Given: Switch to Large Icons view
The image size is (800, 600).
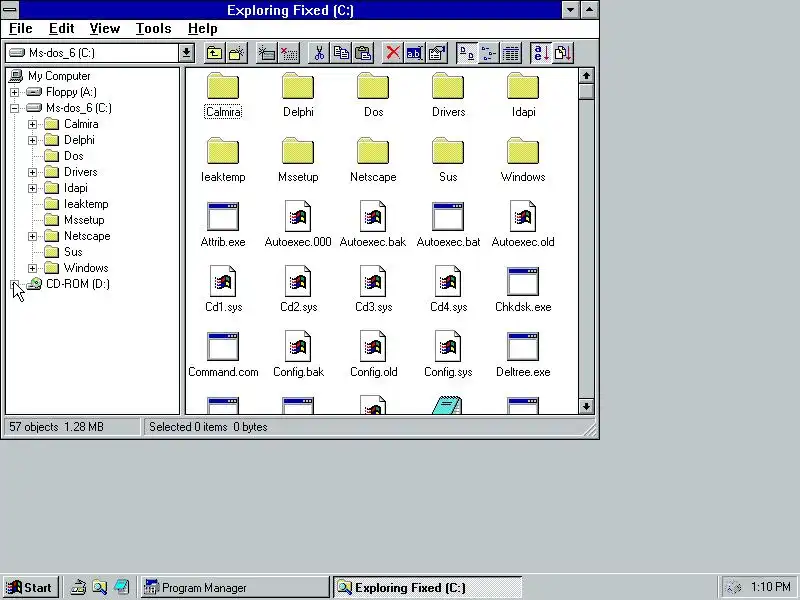Looking at the screenshot, I should pos(466,53).
